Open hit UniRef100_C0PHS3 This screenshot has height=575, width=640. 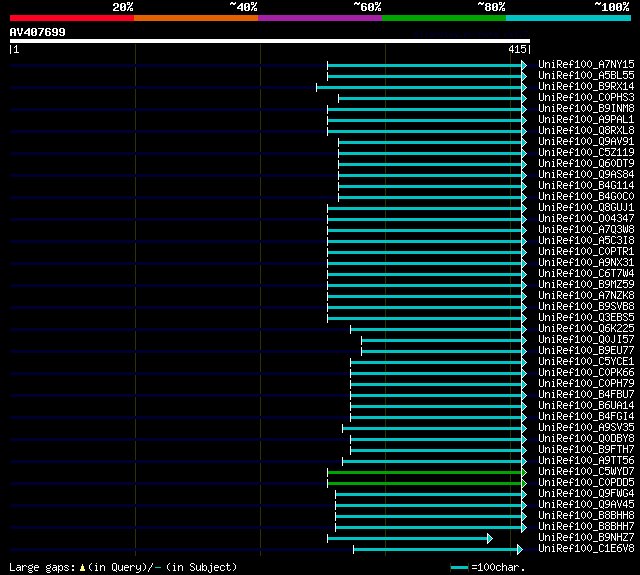click(x=586, y=98)
